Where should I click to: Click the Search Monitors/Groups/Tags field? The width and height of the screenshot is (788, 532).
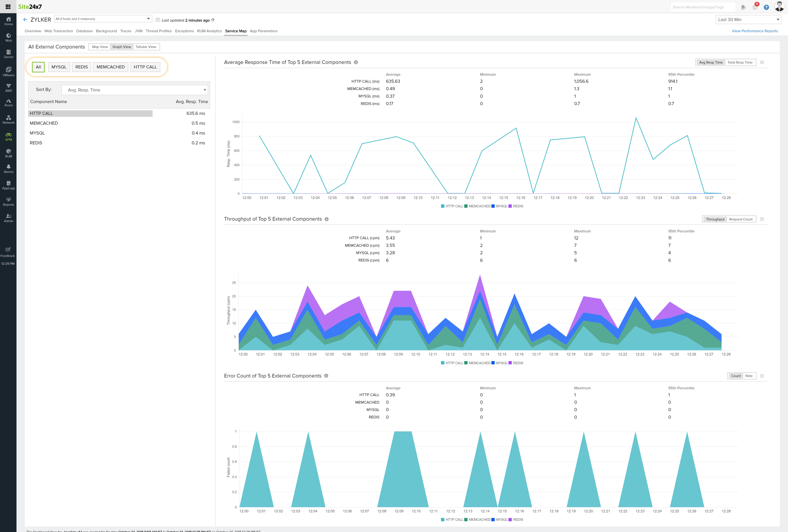(703, 7)
